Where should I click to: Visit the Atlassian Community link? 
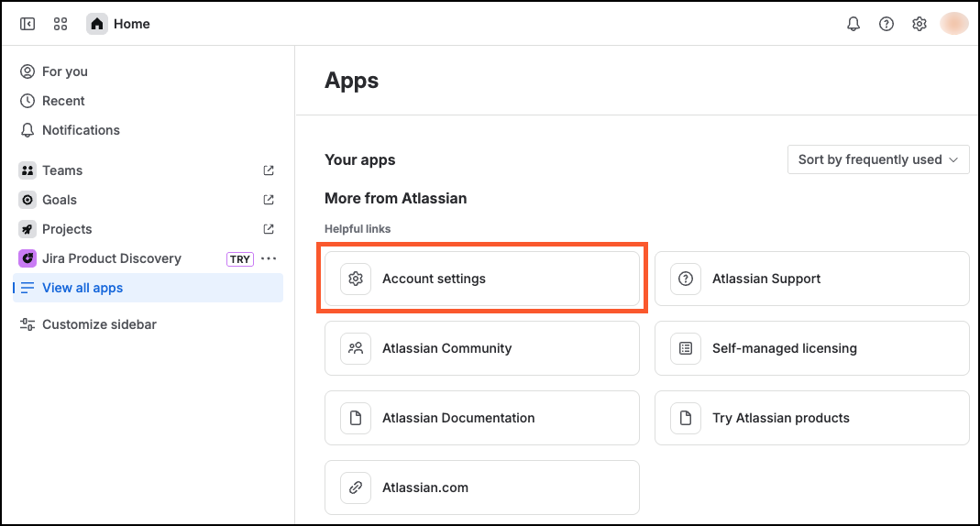pyautogui.click(x=482, y=348)
